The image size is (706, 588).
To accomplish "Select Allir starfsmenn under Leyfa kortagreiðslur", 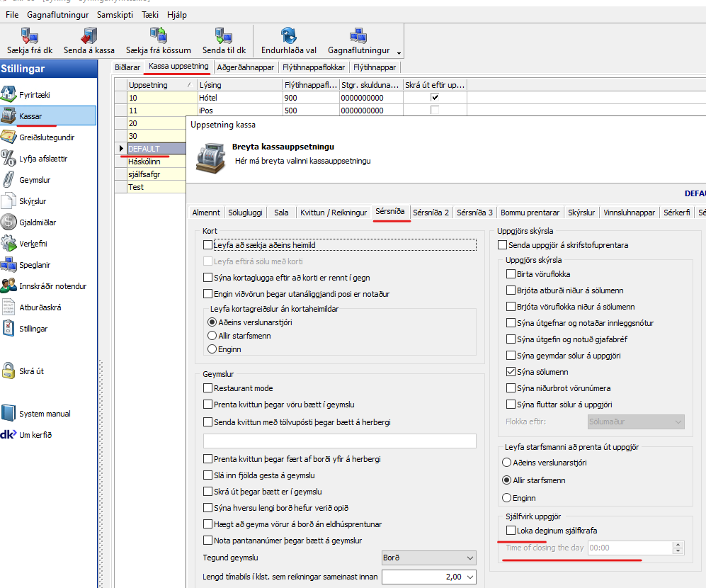I will 212,336.
